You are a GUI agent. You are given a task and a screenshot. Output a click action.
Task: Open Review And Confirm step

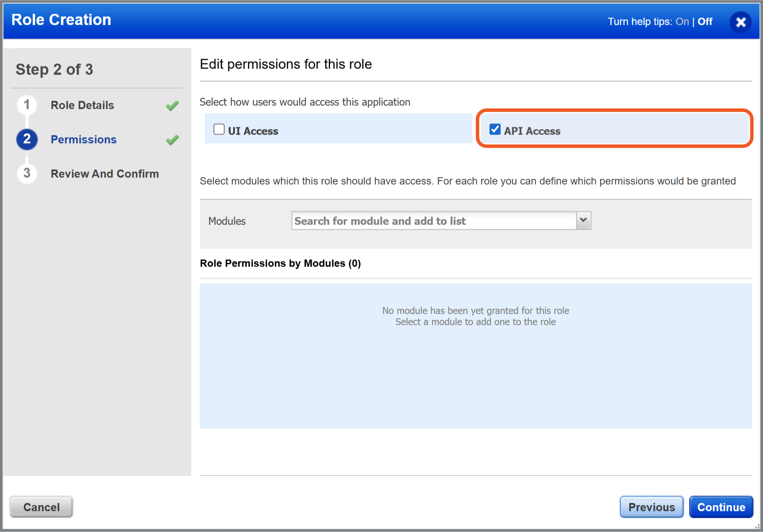click(x=105, y=174)
